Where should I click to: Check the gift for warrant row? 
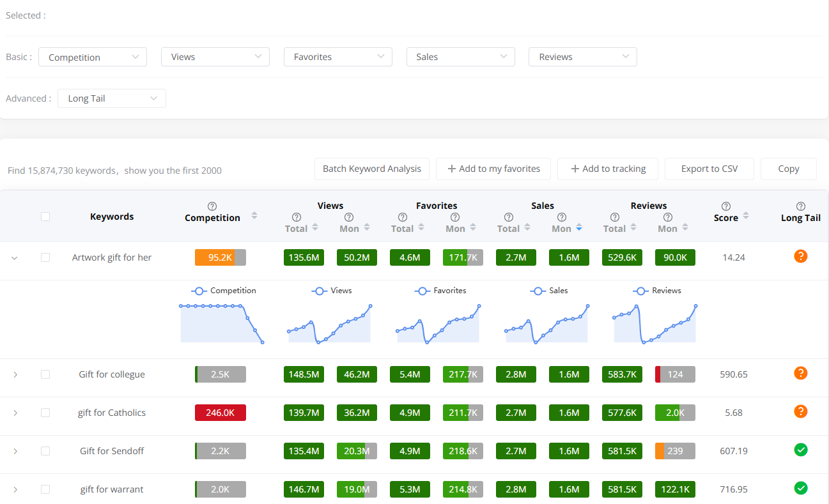(x=45, y=489)
